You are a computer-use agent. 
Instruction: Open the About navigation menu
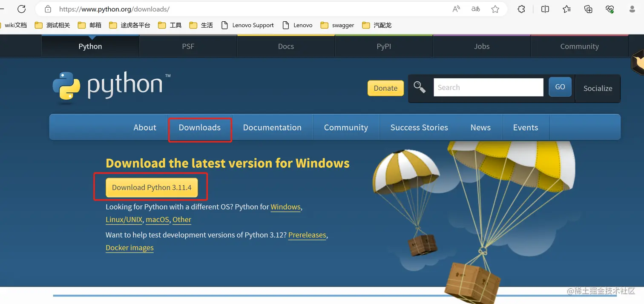pos(145,127)
